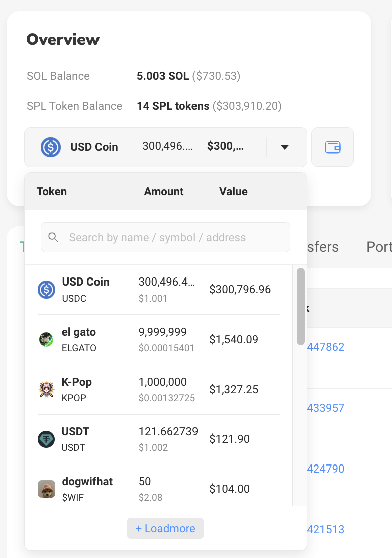Open link ending 447862
Image resolution: width=392 pixels, height=558 pixels.
tap(326, 347)
